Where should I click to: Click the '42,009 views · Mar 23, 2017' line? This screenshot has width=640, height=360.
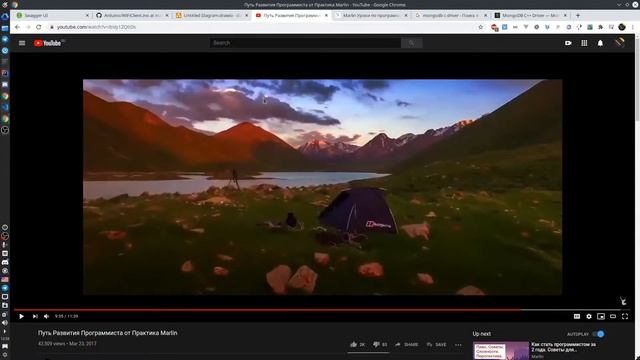coord(67,344)
